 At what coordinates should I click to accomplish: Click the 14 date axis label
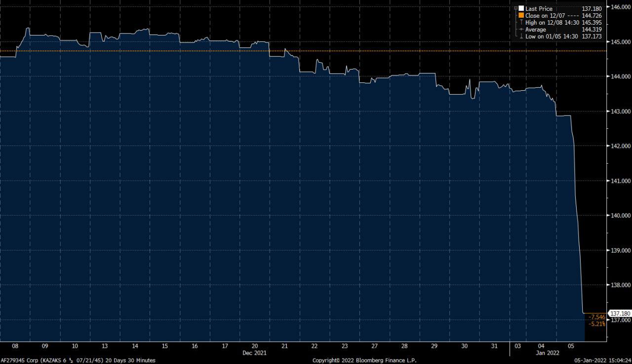click(135, 346)
